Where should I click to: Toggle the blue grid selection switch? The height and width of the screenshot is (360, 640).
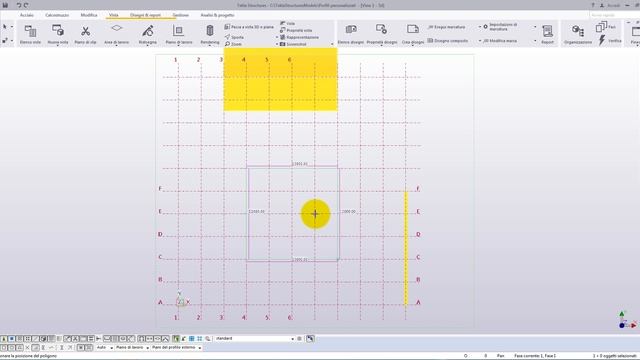coord(191,339)
